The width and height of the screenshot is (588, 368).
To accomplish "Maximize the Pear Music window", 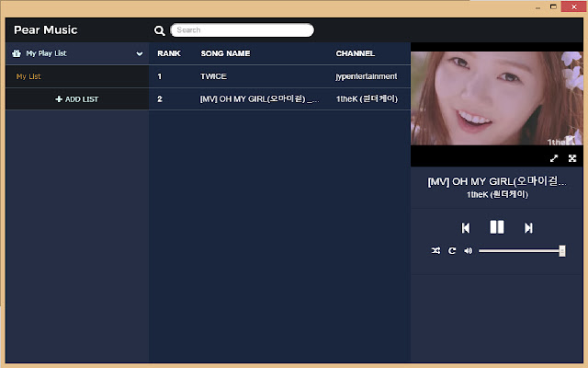I will [553, 6].
